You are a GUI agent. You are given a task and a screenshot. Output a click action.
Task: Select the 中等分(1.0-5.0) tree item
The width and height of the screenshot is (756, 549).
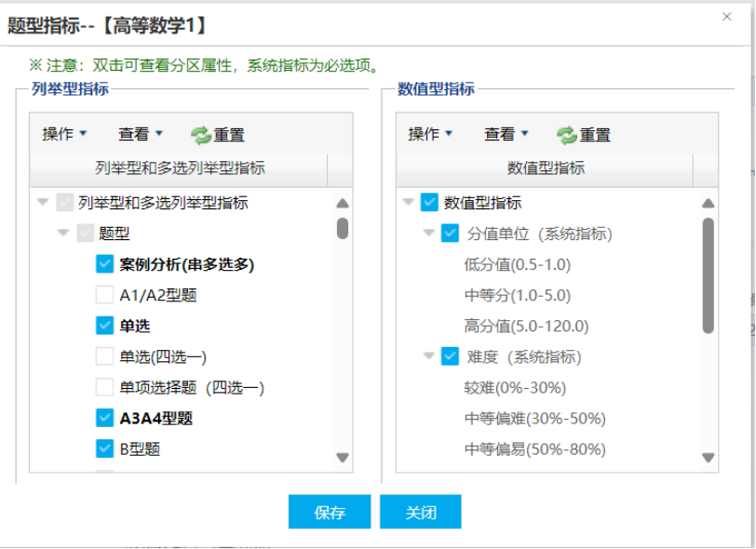click(517, 295)
